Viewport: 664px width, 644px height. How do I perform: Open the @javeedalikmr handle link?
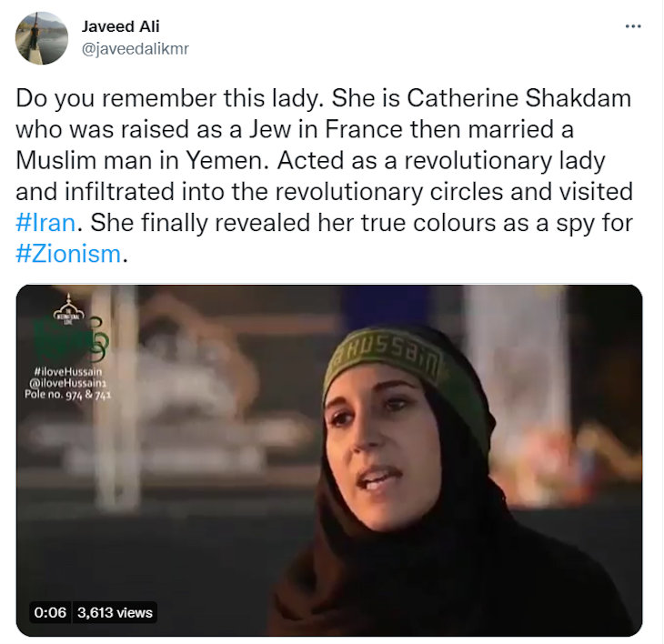(x=135, y=49)
